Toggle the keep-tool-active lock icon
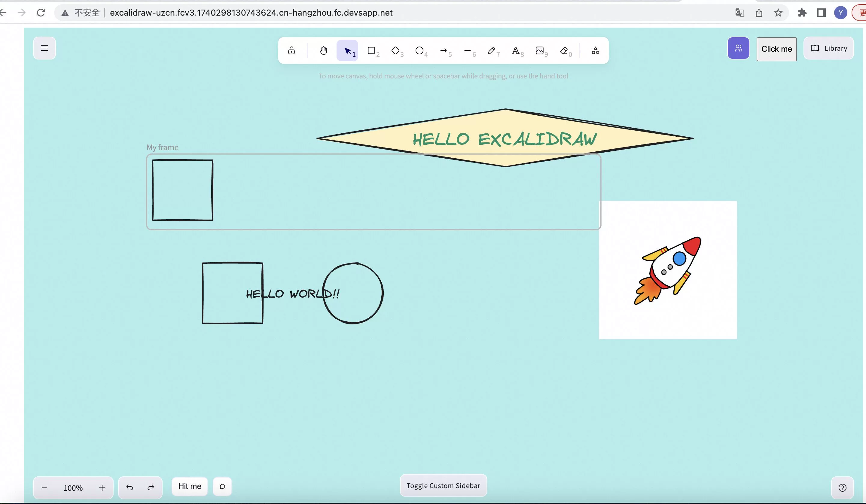 [291, 50]
